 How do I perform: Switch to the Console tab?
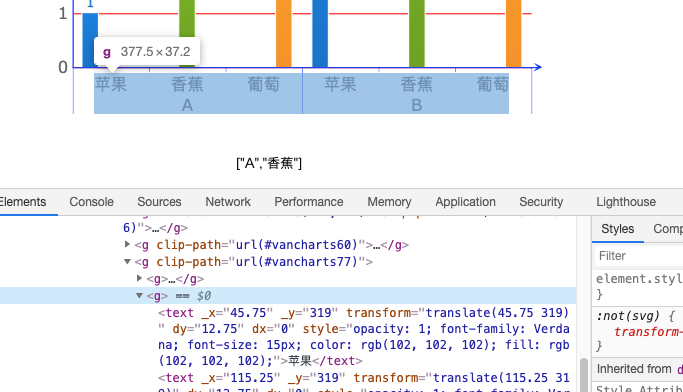pos(91,202)
